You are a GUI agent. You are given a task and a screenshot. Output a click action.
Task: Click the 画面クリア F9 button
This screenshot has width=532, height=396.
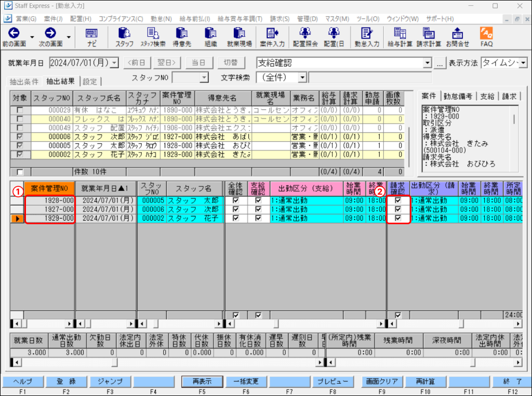point(382,381)
